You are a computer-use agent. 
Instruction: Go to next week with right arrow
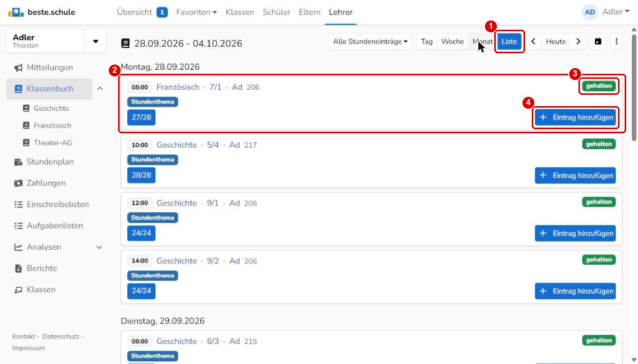pyautogui.click(x=578, y=42)
